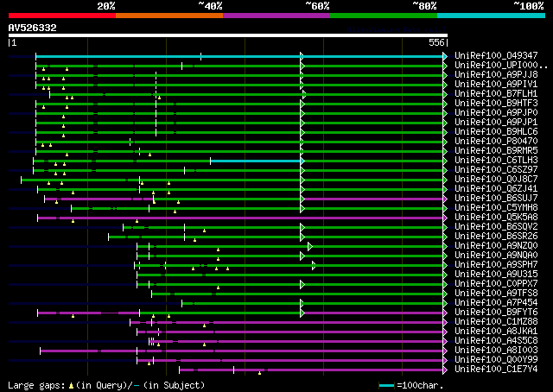
Task: Select the UniRef100_A4S5C8 label
Action: point(496,341)
